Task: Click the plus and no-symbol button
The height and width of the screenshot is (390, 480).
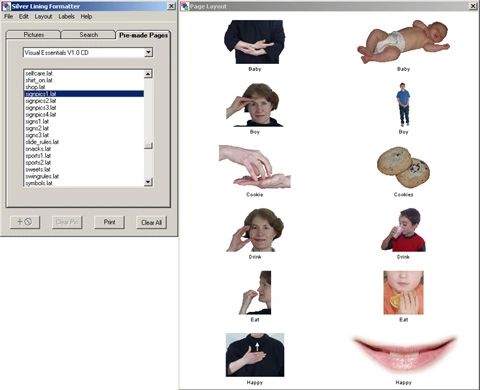Action: [x=25, y=222]
